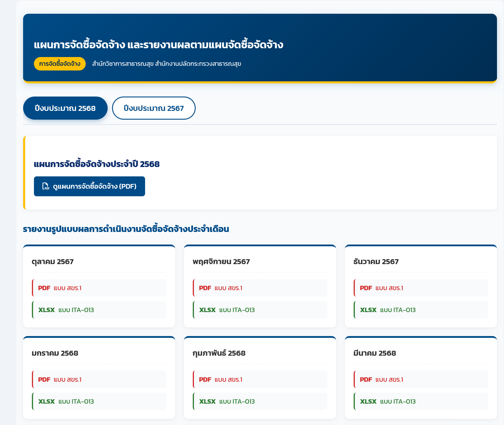The height and width of the screenshot is (425, 504).
Task: Download XLSX แบบ ITA-013 for มกราคม 2568
Action: pos(99,401)
